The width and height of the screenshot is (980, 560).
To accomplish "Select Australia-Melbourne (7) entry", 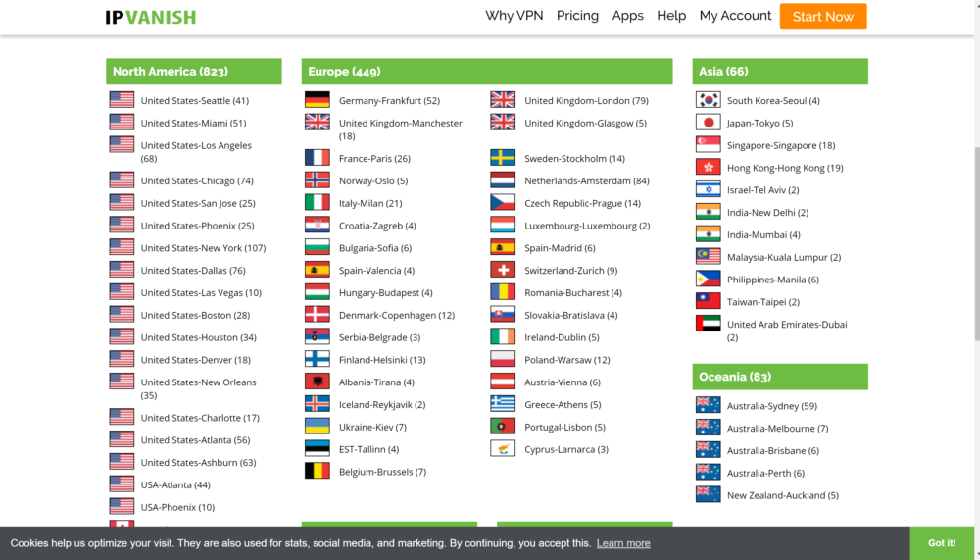I will point(777,429).
